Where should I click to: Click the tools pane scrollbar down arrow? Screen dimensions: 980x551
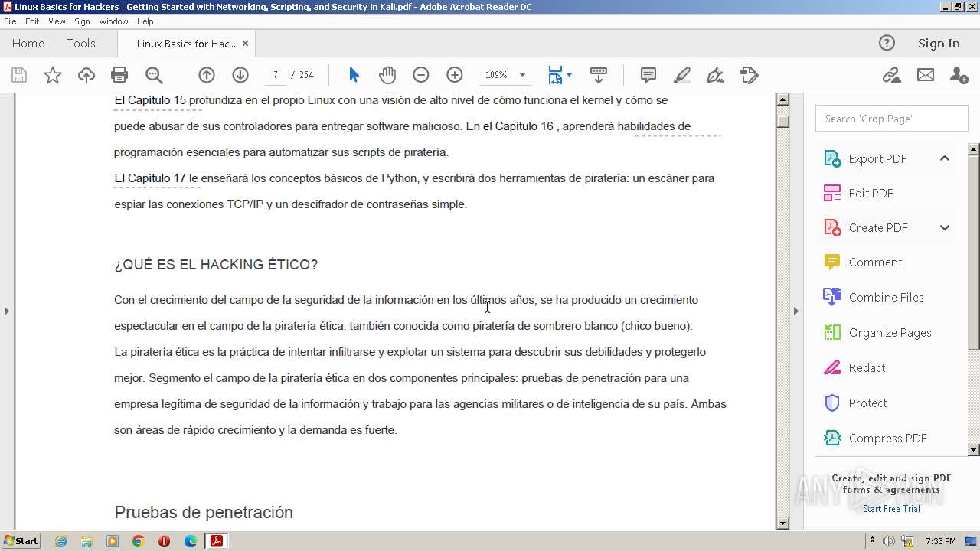(974, 450)
